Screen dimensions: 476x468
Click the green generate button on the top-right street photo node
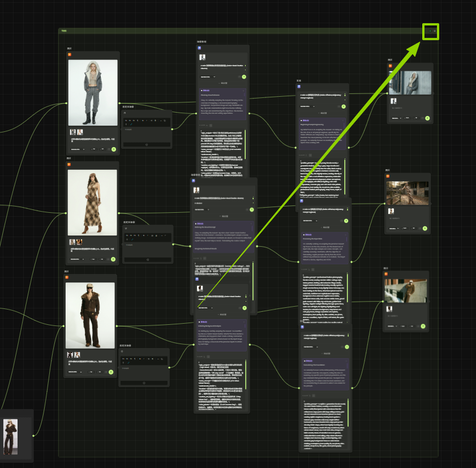(x=427, y=119)
